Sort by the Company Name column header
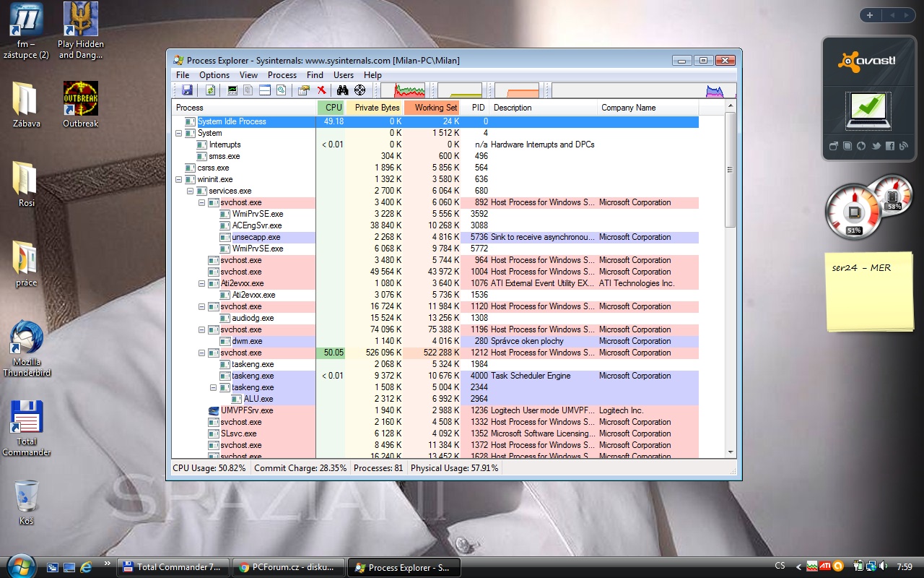This screenshot has height=578, width=924. pyautogui.click(x=648, y=108)
